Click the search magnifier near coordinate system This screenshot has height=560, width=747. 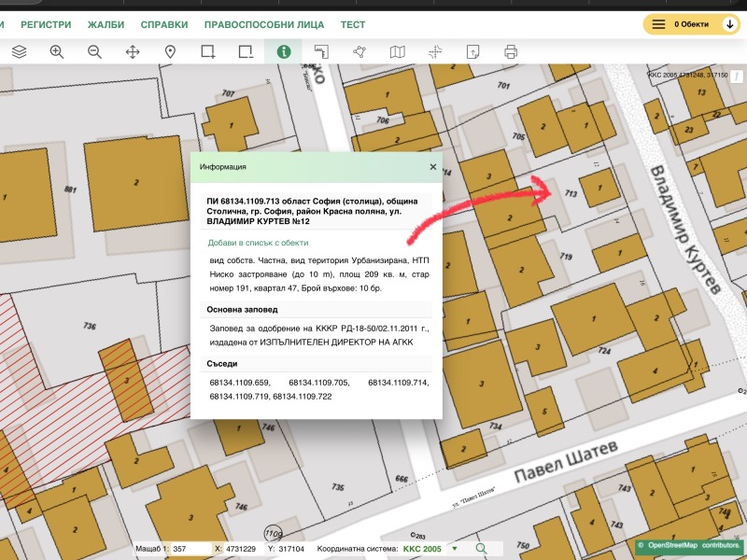pos(481,549)
